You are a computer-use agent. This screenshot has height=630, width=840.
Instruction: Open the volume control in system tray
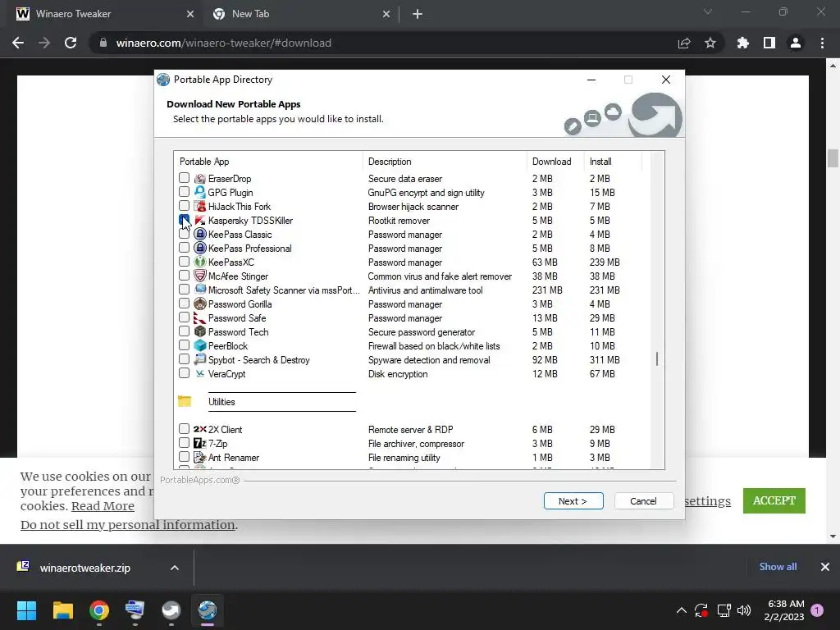[x=743, y=610]
